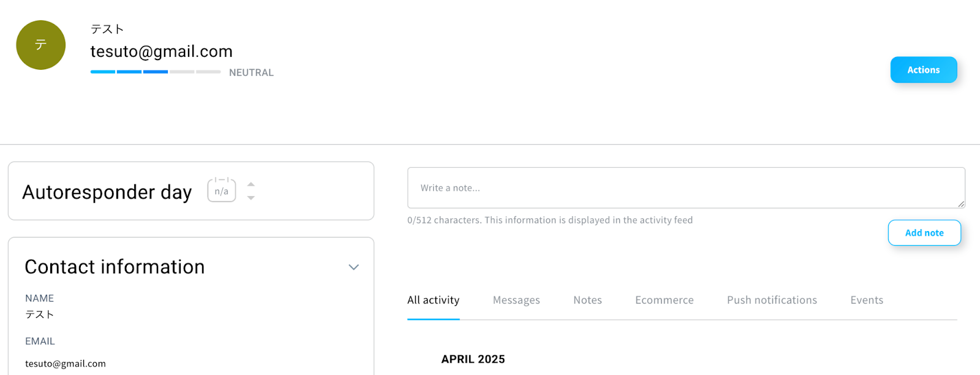This screenshot has height=375, width=980.
Task: Go to the Ecommerce tab
Action: (664, 300)
